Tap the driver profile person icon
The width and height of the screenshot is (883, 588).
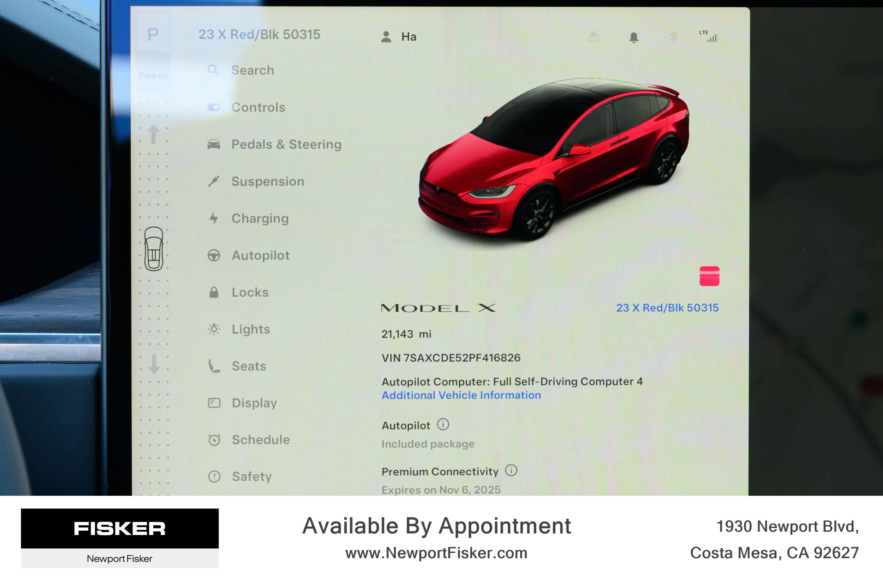(x=386, y=37)
